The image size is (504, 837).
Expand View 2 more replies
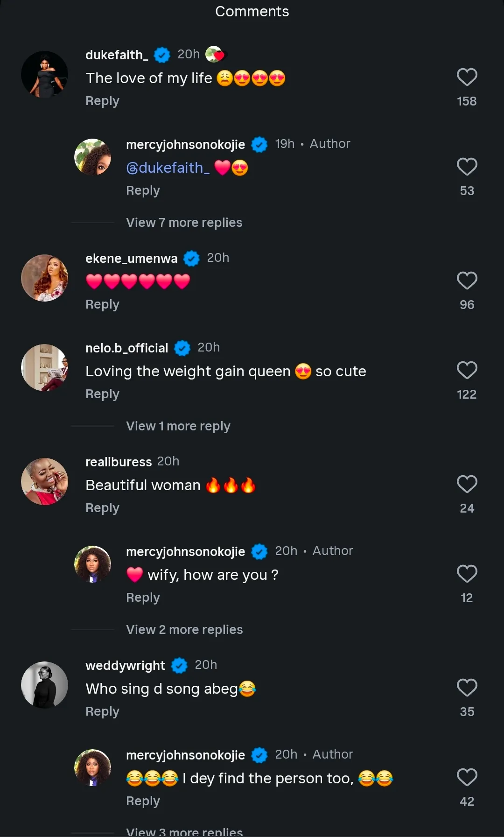tap(184, 630)
